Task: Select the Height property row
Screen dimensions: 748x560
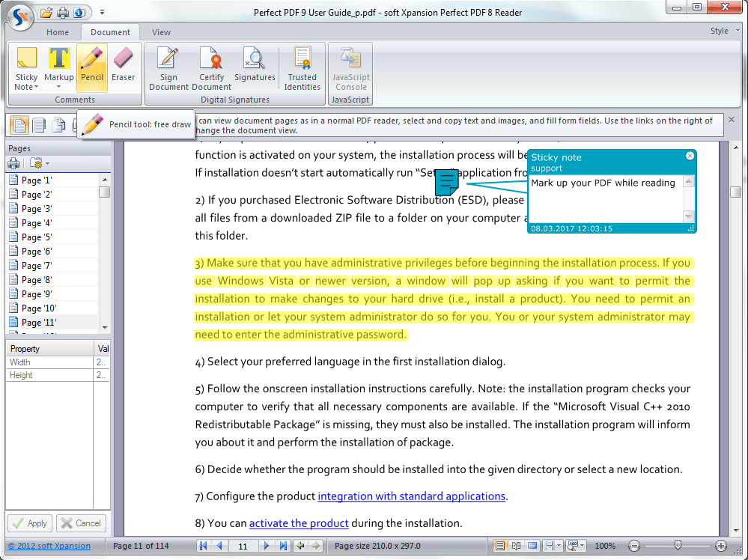Action: (58, 375)
